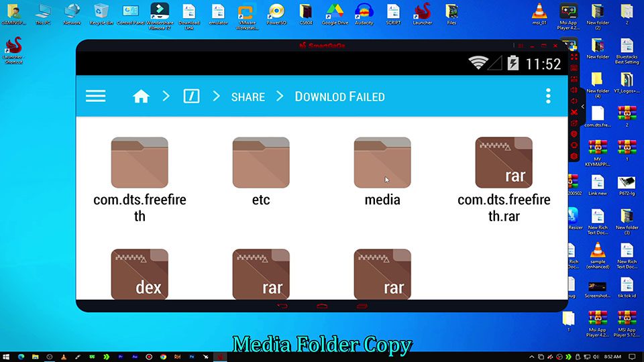644x362 pixels.
Task: Collapse the SmartGaGa side toolbar arrow
Action: (x=583, y=107)
